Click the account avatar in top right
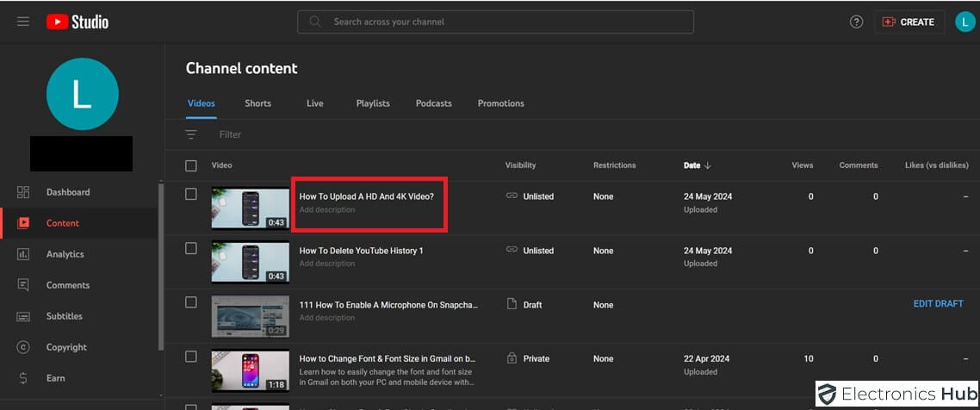980x410 pixels. coord(964,22)
